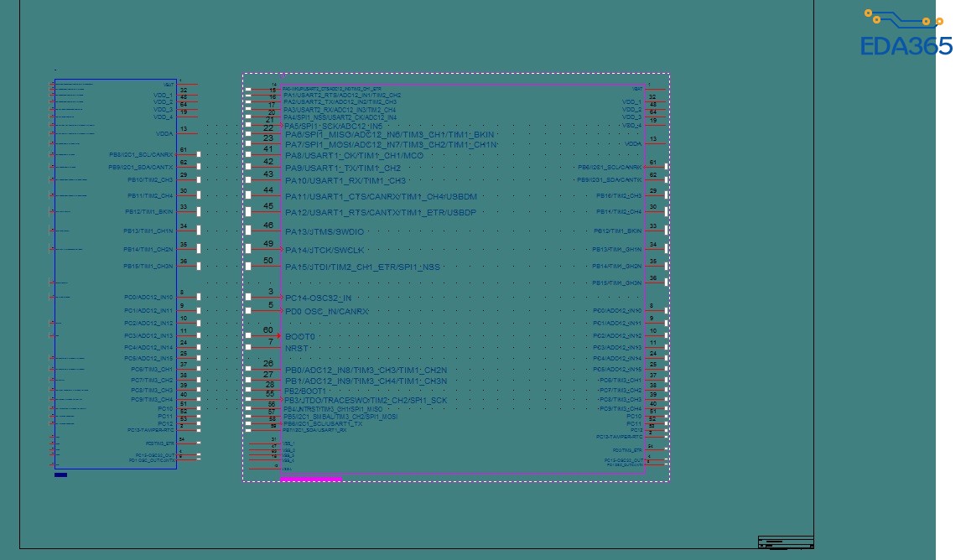The width and height of the screenshot is (966, 560).
Task: Select pin label PA8/USART1_CK/TIM1_CH1/MCO
Action: tap(354, 156)
